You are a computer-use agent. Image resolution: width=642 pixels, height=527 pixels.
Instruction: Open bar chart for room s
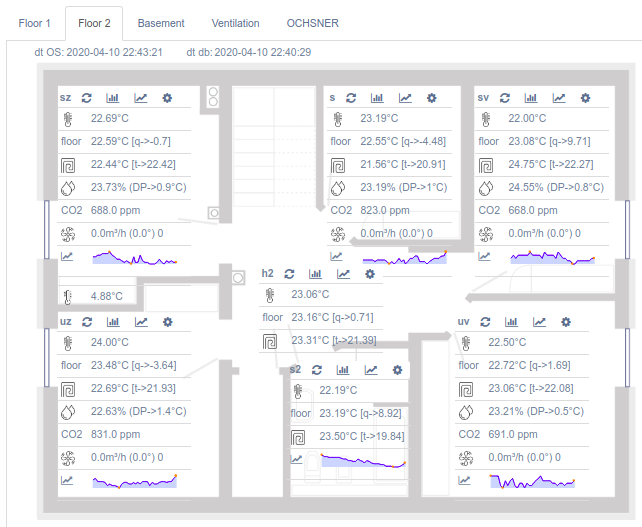click(377, 98)
